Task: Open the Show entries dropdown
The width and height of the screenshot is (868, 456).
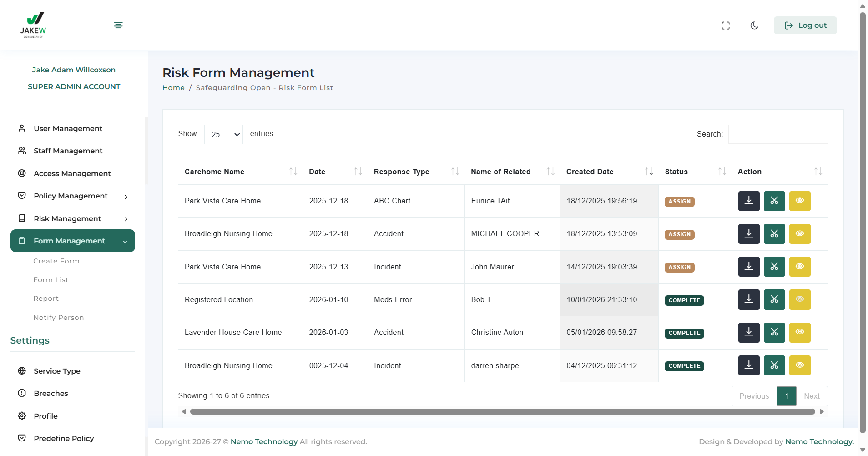Action: click(223, 134)
